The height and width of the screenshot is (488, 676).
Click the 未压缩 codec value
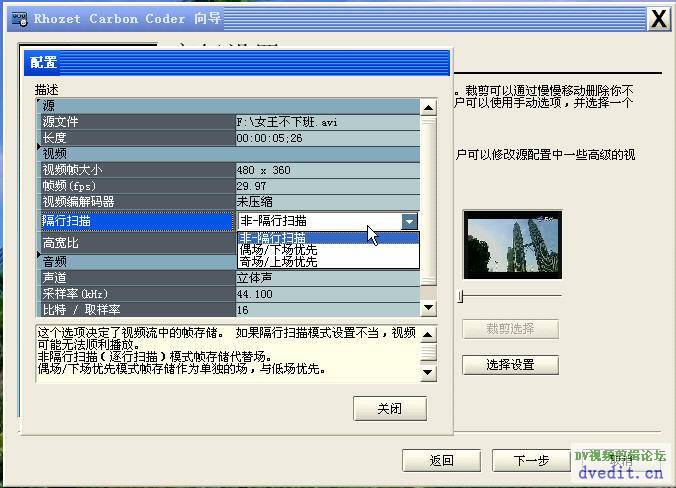pos(254,202)
